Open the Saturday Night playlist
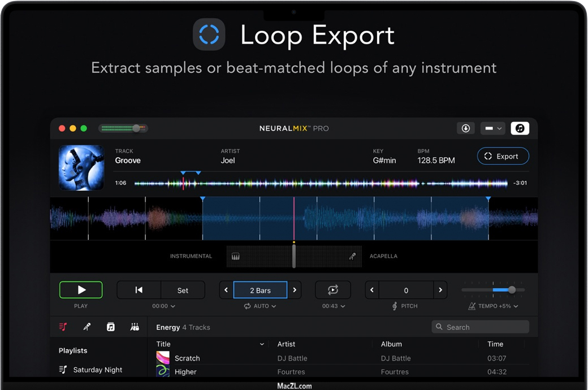Image resolution: width=588 pixels, height=390 pixels. pos(97,370)
